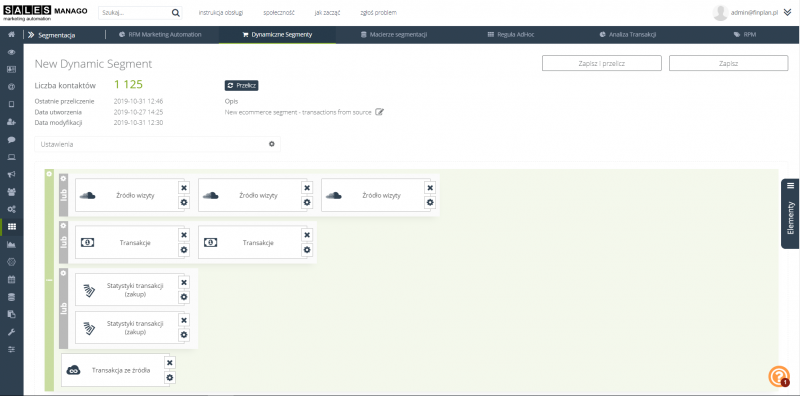800x396 pixels.
Task: Open the sliders settings sidebar icon
Action: [x=11, y=350]
